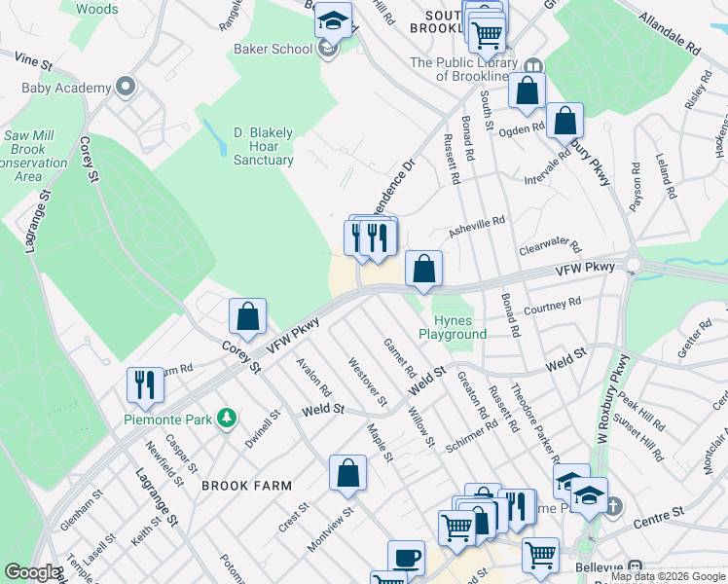This screenshot has height=584, width=728.
Task: Click the Garnet Rd street label
Action: (400, 358)
